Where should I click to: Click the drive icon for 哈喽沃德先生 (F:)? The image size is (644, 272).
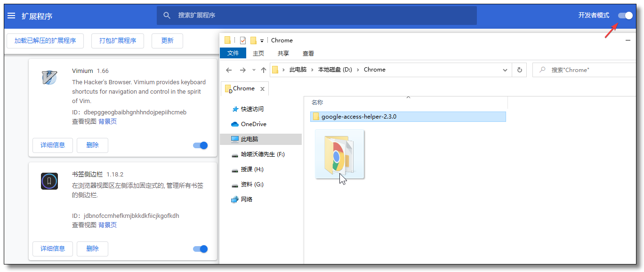coord(235,154)
